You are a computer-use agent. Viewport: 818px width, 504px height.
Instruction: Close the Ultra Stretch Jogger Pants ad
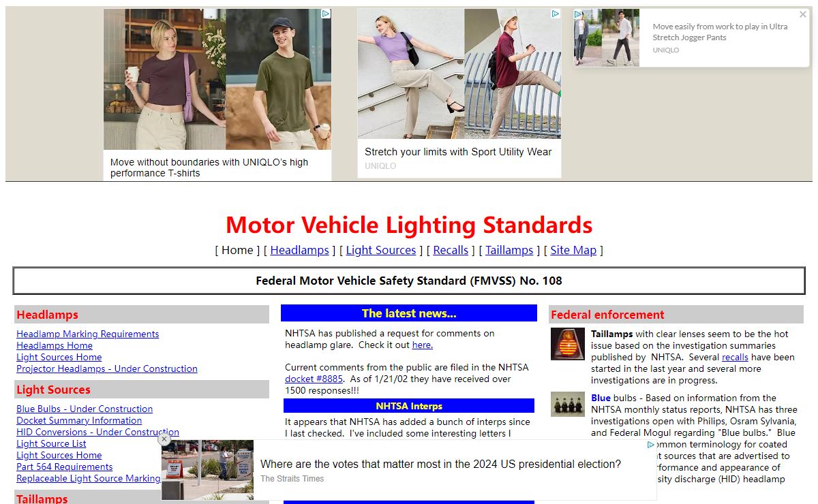(803, 14)
